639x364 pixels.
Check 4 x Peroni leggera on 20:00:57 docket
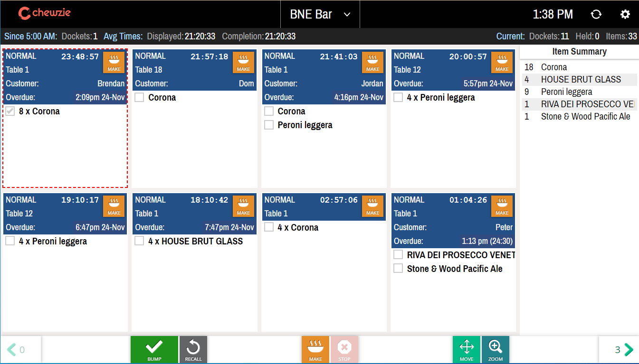tap(398, 98)
